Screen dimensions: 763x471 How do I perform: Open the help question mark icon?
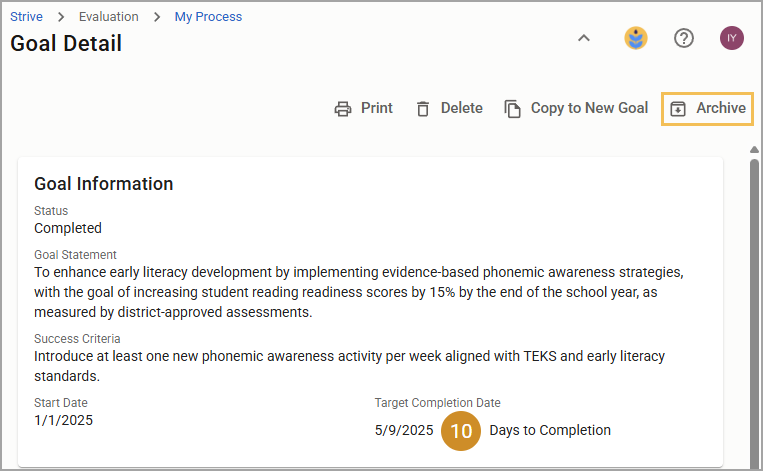[684, 38]
